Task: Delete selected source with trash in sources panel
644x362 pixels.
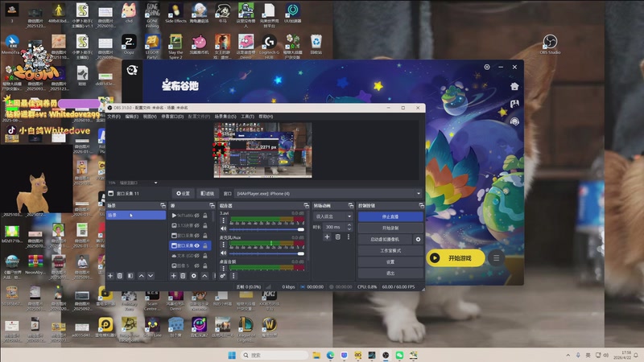Action: click(184, 276)
